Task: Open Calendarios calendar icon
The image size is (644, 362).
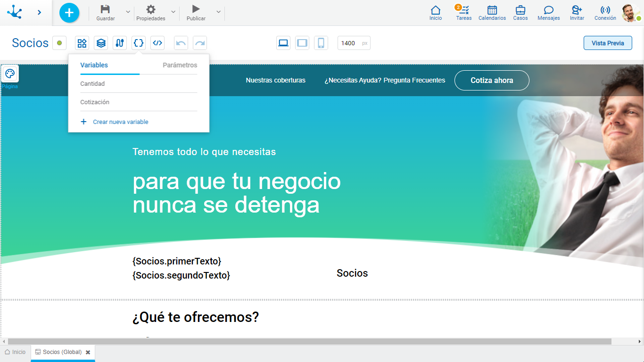Action: (x=492, y=10)
